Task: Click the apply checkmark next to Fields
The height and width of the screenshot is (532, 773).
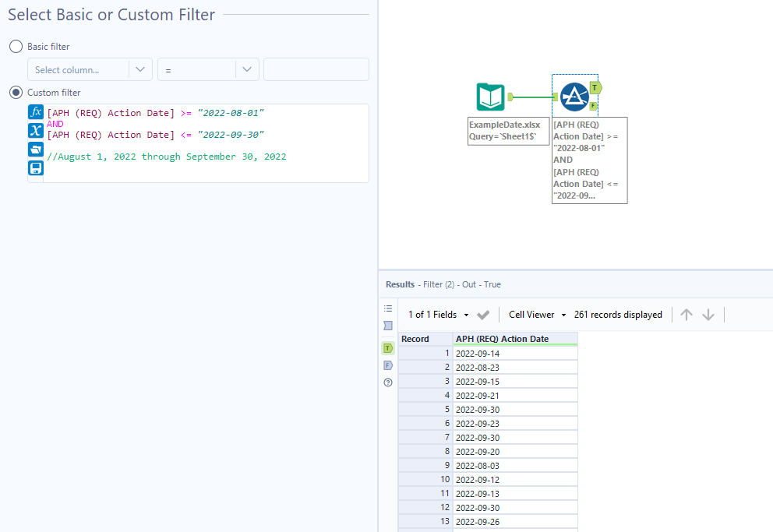Action: point(482,315)
